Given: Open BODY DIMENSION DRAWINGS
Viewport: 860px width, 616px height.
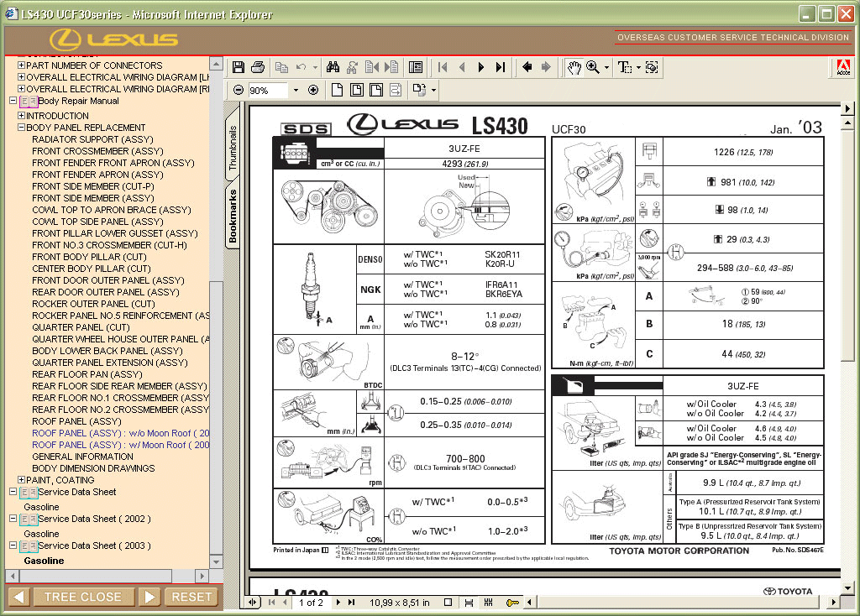Looking at the screenshot, I should [x=93, y=468].
